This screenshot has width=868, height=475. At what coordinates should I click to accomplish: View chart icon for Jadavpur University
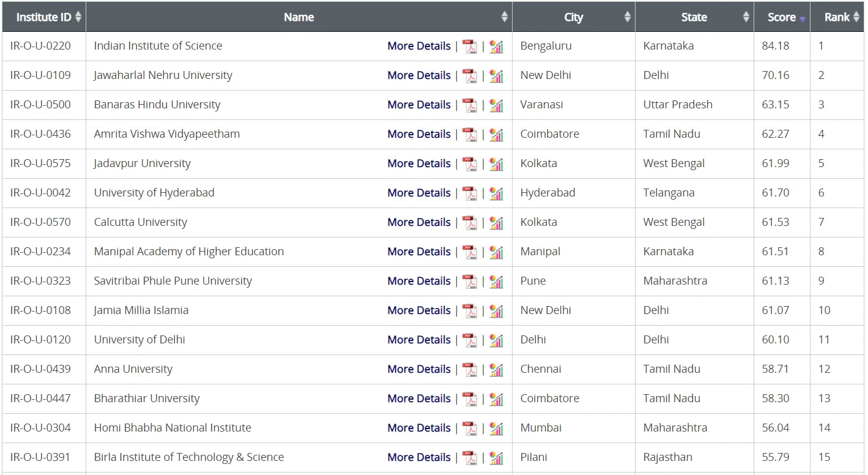[496, 164]
